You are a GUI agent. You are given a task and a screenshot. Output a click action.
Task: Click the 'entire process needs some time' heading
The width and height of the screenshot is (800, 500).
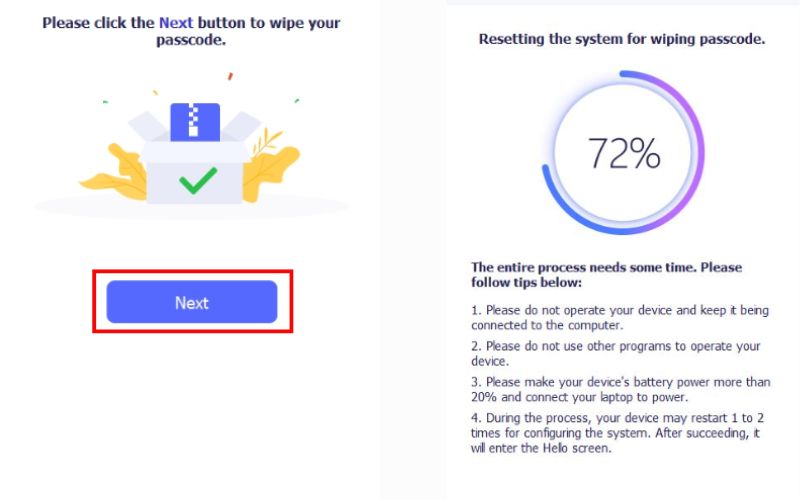[607, 275]
